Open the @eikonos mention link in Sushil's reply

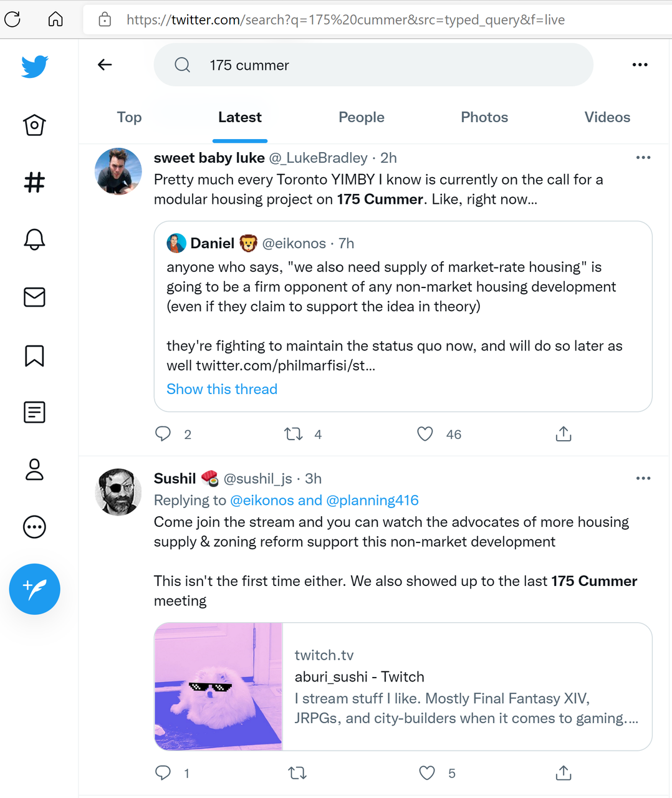(262, 500)
